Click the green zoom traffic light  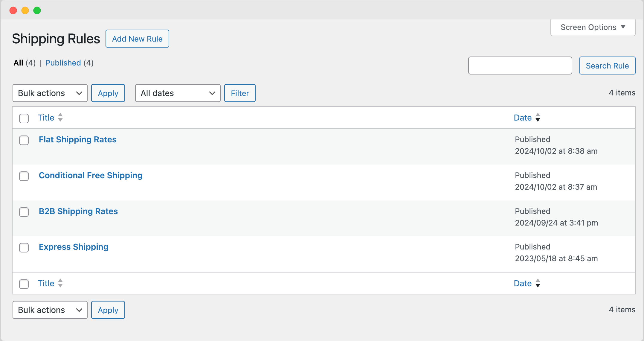37,10
